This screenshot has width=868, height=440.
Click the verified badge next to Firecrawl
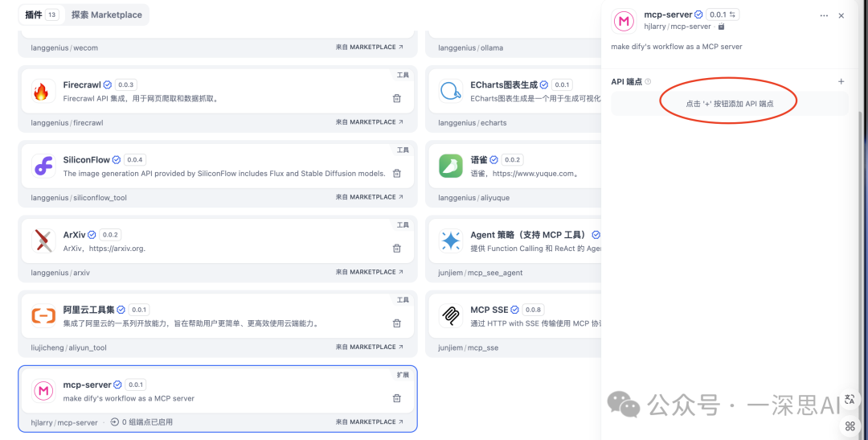coord(108,84)
